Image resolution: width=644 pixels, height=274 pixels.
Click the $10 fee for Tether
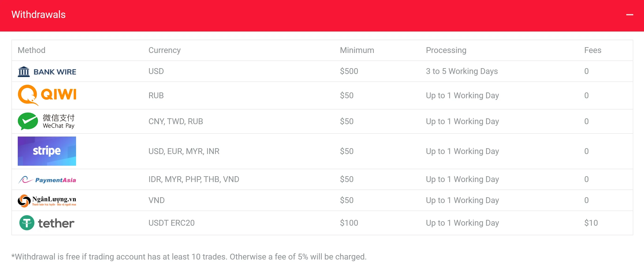click(x=591, y=223)
